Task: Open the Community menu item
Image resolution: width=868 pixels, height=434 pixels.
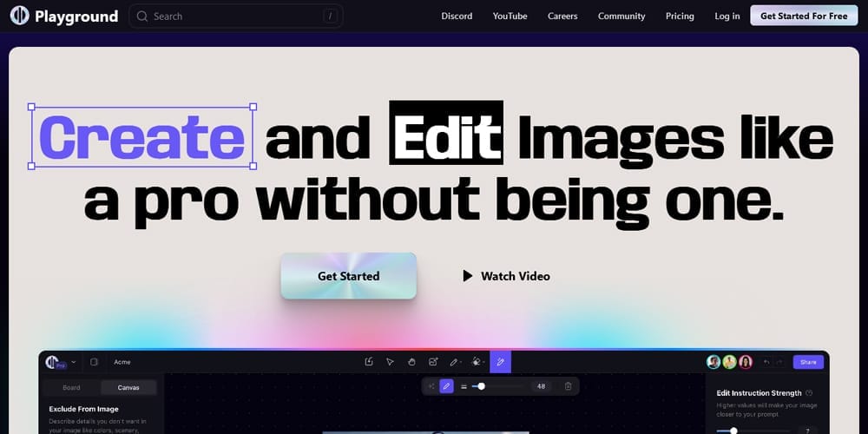Action: 621,16
